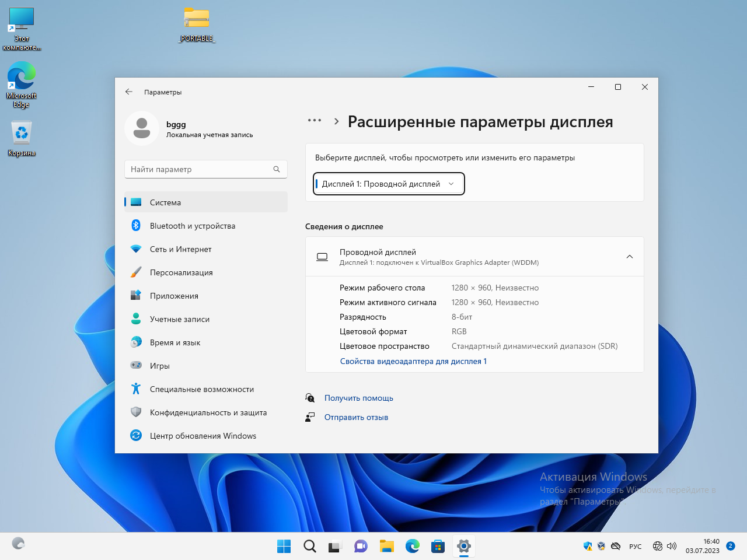
Task: Open the notification badge showing 2
Action: (731, 546)
